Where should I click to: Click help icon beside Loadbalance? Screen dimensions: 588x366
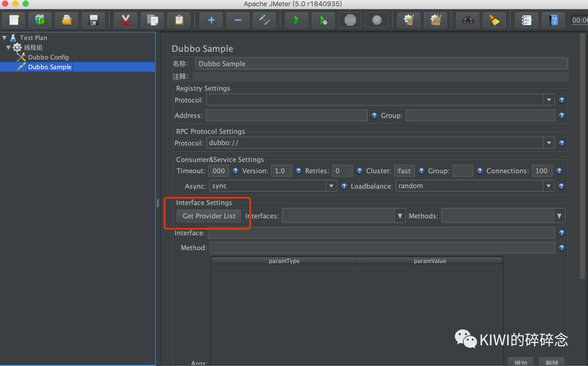pyautogui.click(x=561, y=186)
